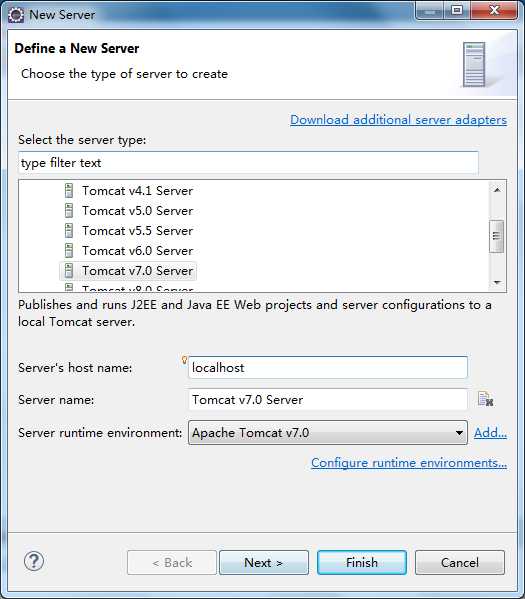The width and height of the screenshot is (525, 599).
Task: Click the Tomcat v7.0 Server icon
Action: pos(69,270)
